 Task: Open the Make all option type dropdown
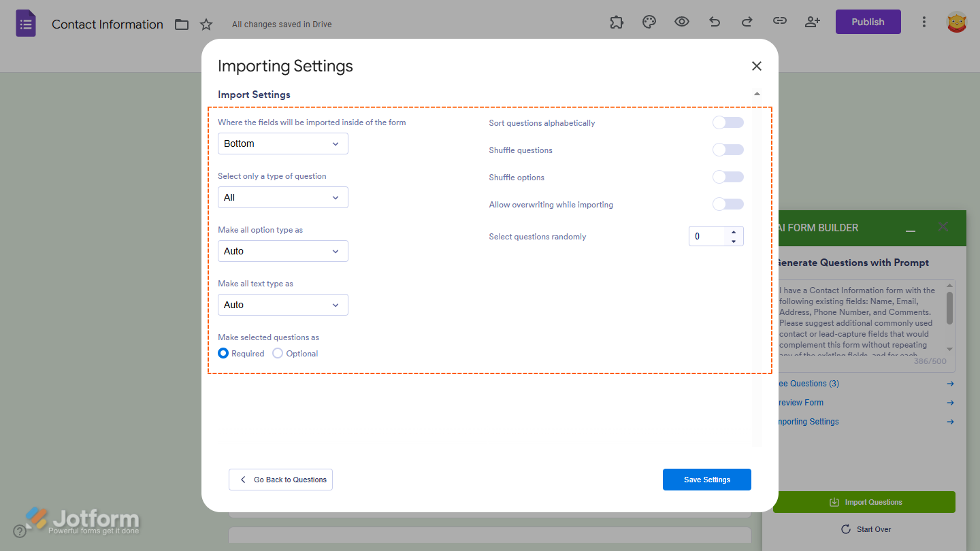[x=282, y=251]
